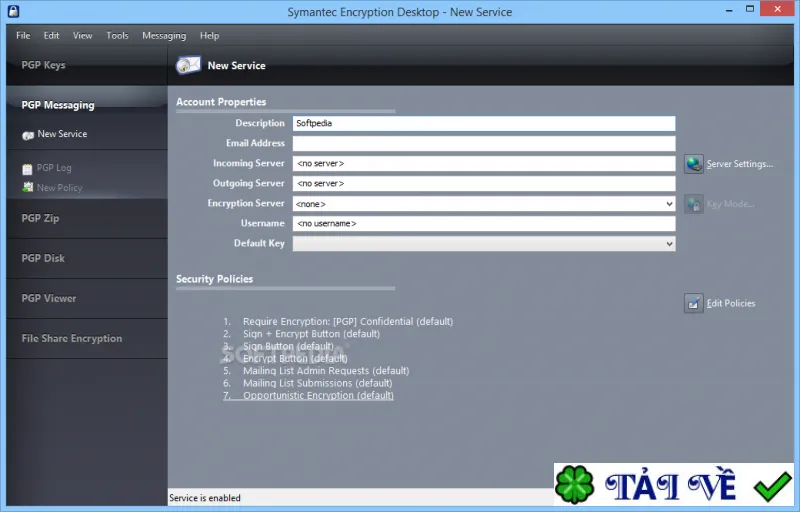Expand the PGP Keys sidebar section
Viewport: 800px width, 512px height.
(x=44, y=65)
